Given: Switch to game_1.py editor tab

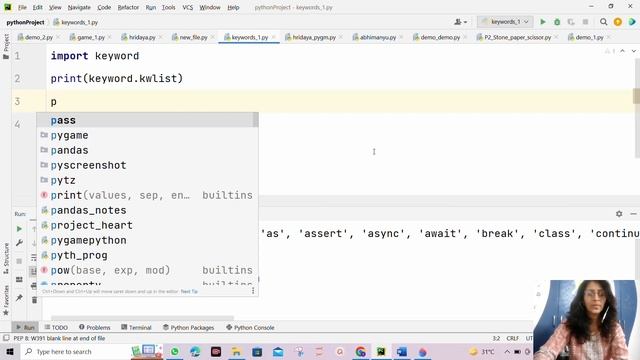Looking at the screenshot, I should coord(91,37).
